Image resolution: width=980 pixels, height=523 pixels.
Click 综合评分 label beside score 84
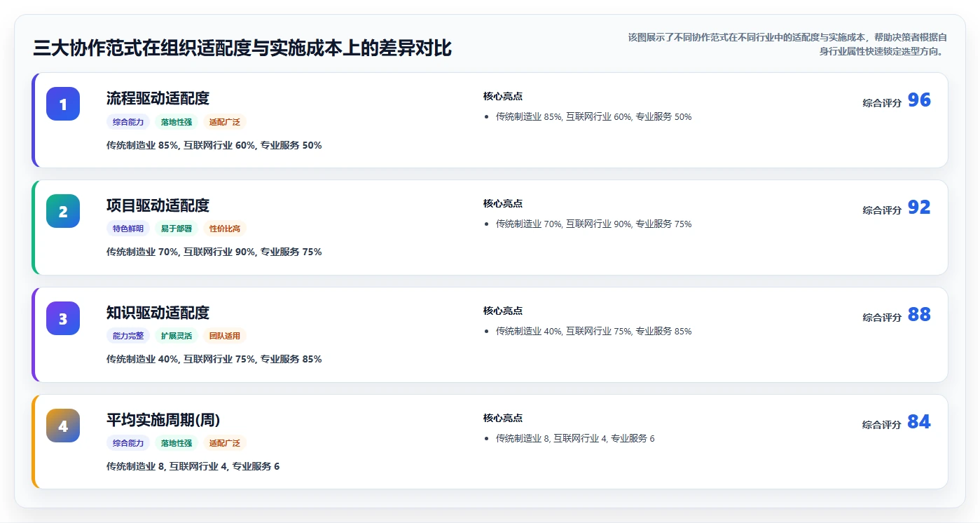(882, 425)
